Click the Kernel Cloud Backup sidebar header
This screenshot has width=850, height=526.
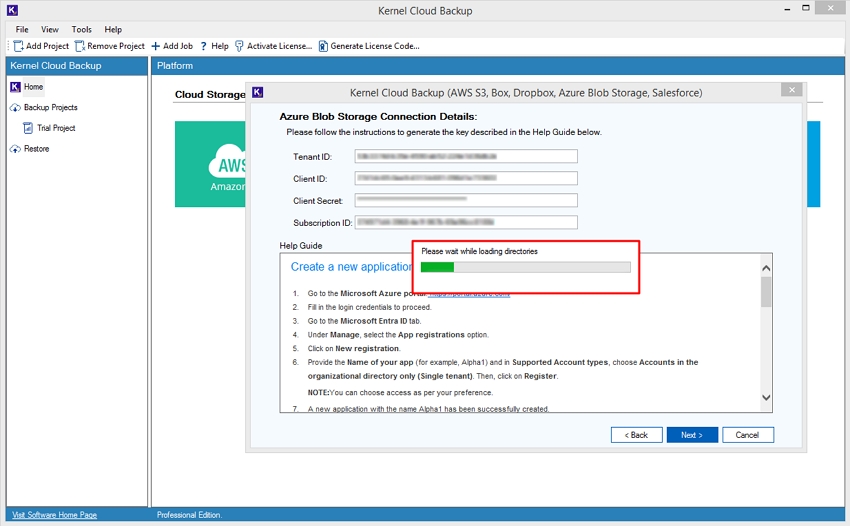pyautogui.click(x=76, y=66)
